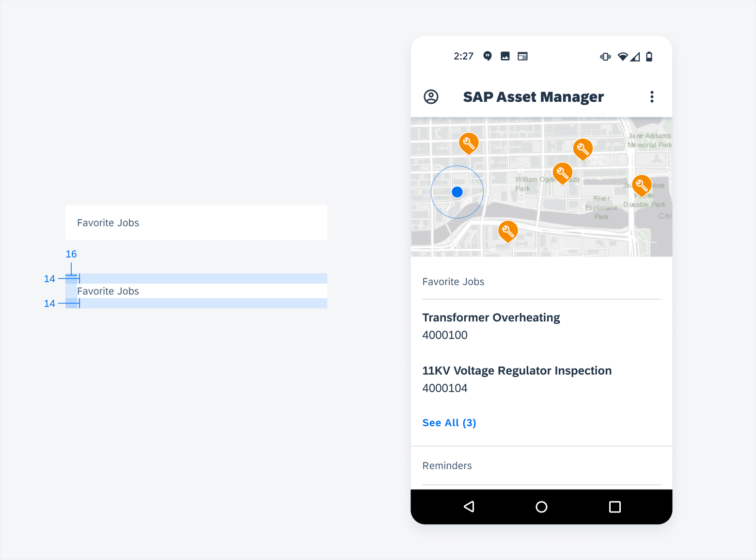The image size is (756, 560).
Task: Open the user profile icon
Action: [431, 97]
